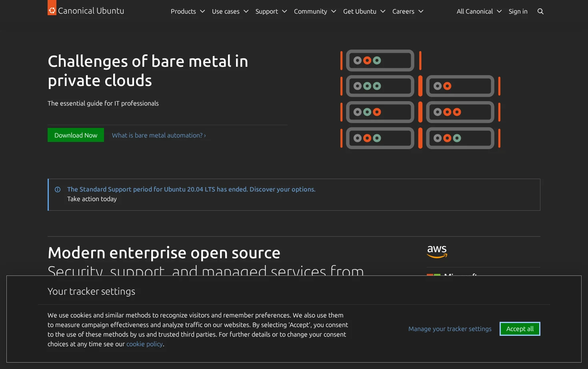Click the Download Now button
This screenshot has height=369, width=588.
(76, 135)
